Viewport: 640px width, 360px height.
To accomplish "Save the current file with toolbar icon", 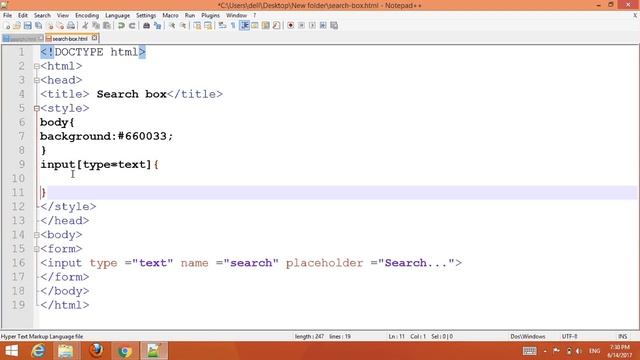I will (27, 26).
